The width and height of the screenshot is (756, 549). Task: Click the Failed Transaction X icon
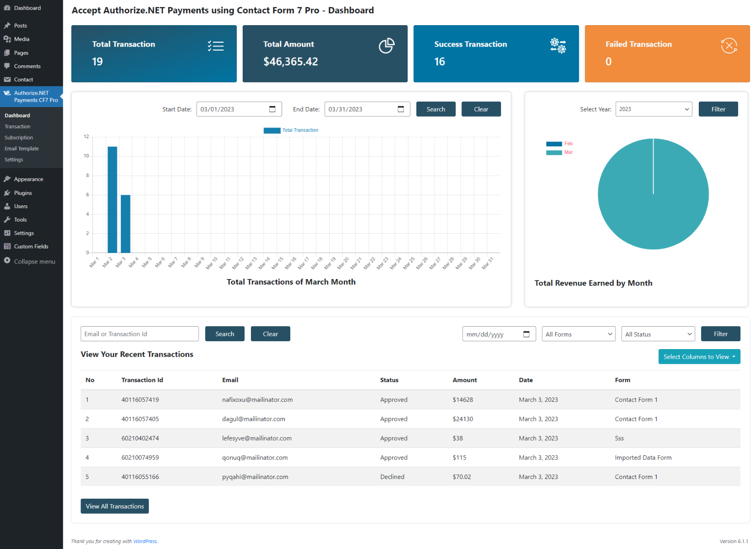pyautogui.click(x=729, y=46)
